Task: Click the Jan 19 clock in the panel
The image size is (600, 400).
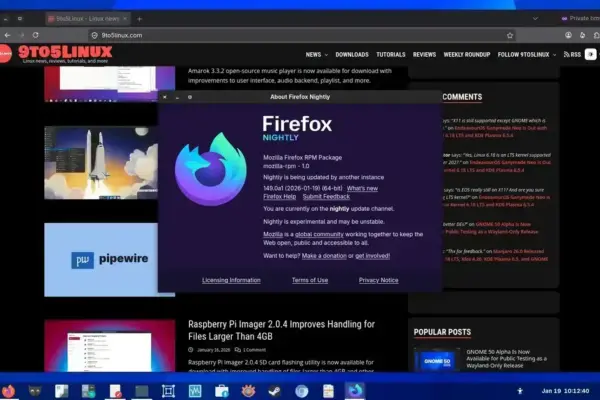Action: click(565, 391)
